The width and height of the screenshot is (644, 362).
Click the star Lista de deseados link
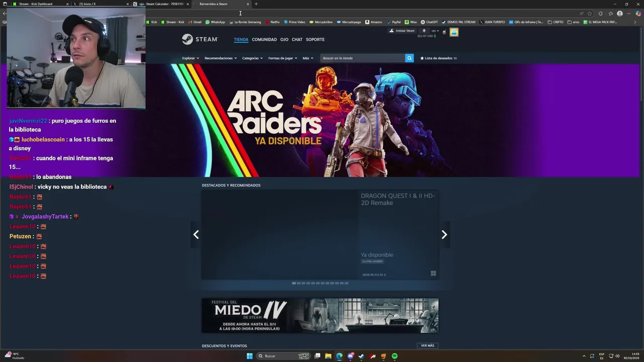pyautogui.click(x=438, y=58)
